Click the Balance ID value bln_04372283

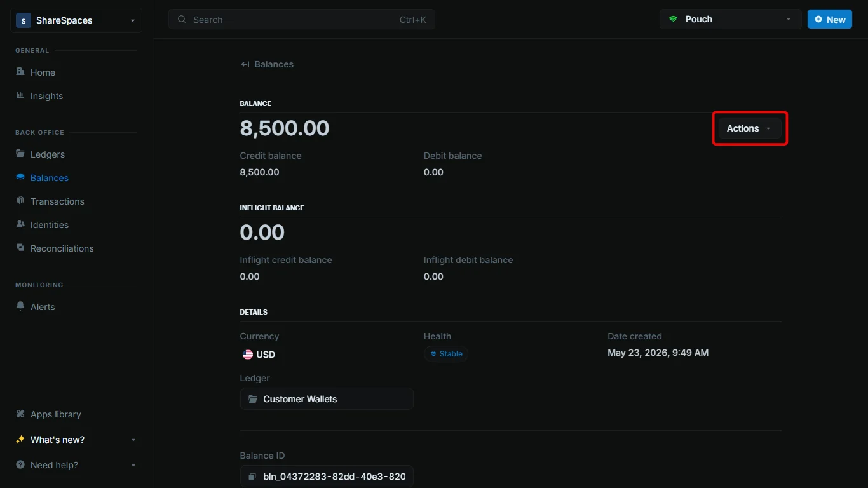(334, 477)
